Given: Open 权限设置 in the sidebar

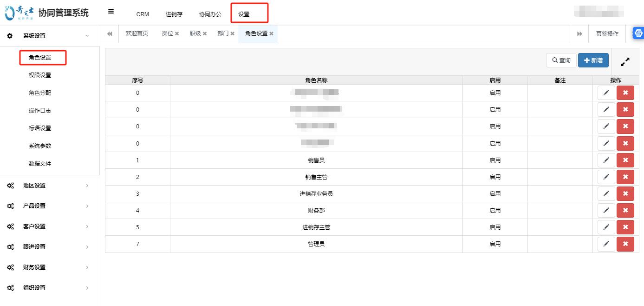Looking at the screenshot, I should 40,75.
